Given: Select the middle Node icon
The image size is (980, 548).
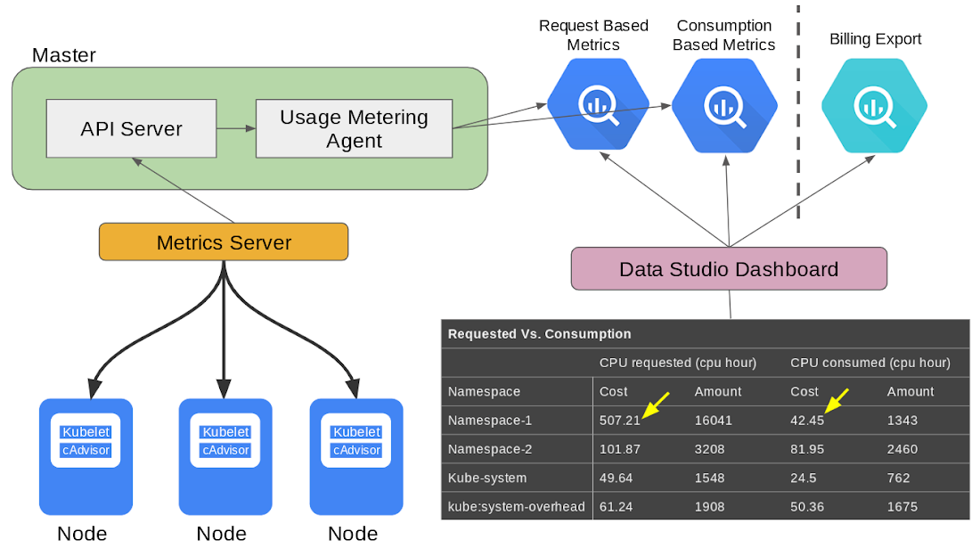Looking at the screenshot, I should click(225, 457).
